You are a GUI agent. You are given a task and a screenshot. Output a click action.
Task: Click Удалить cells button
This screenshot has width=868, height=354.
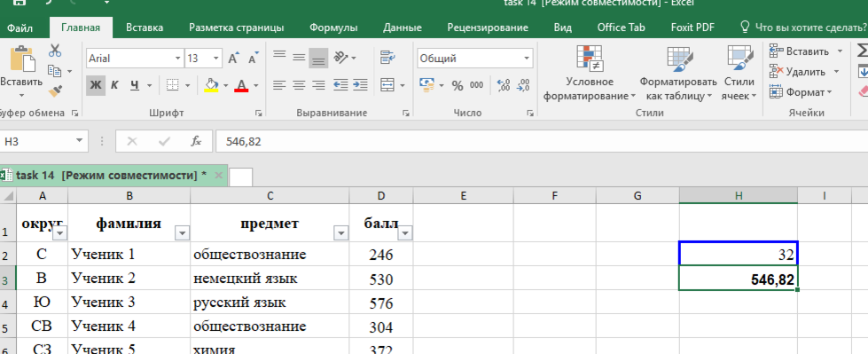tap(798, 72)
